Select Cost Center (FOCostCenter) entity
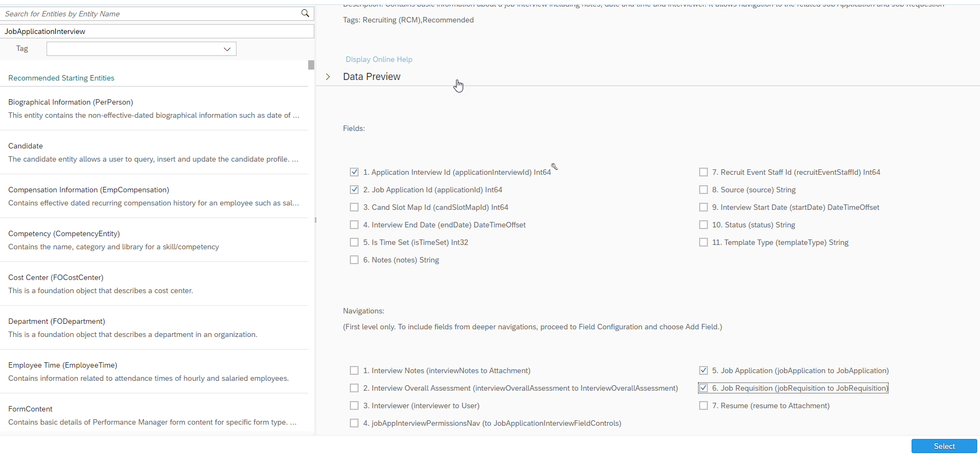980x457 pixels. coord(154,284)
